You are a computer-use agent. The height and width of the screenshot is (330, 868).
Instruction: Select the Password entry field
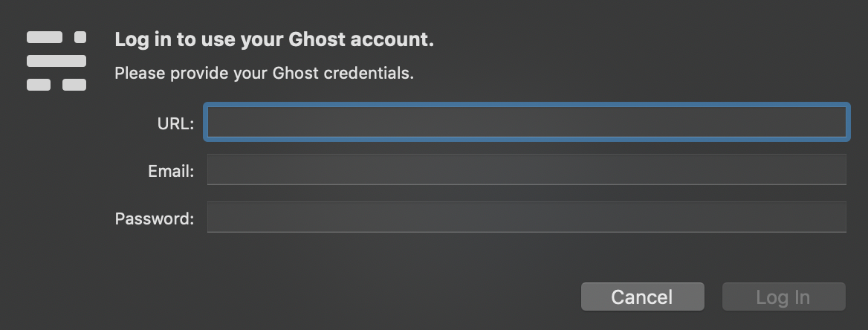click(526, 217)
